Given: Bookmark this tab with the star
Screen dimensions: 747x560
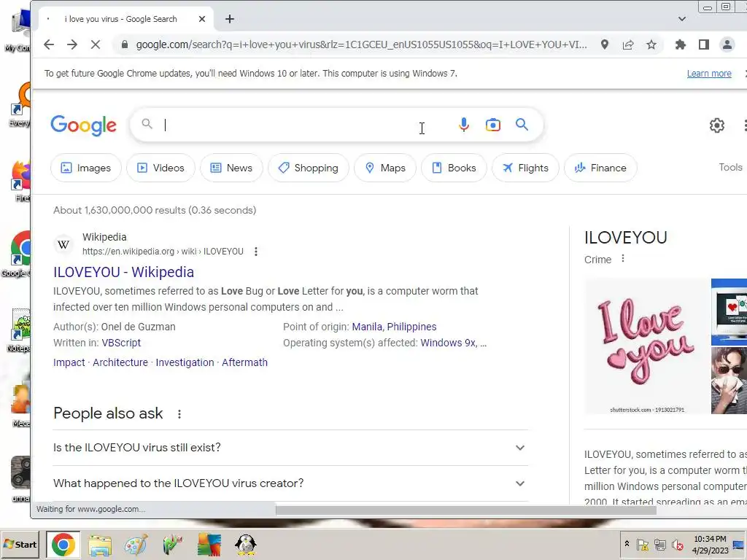Looking at the screenshot, I should tap(651, 44).
